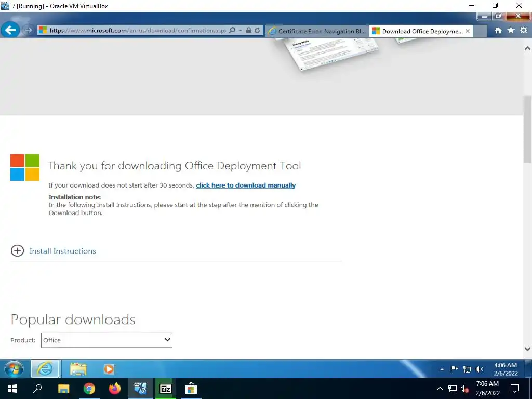Click the Windows 7 volume speaker icon
532x399 pixels.
pos(480,369)
